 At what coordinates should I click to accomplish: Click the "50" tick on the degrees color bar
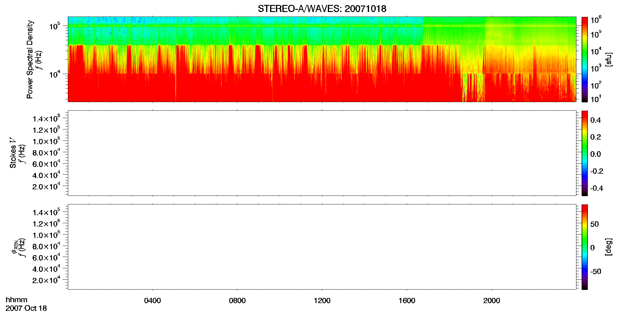[595, 224]
